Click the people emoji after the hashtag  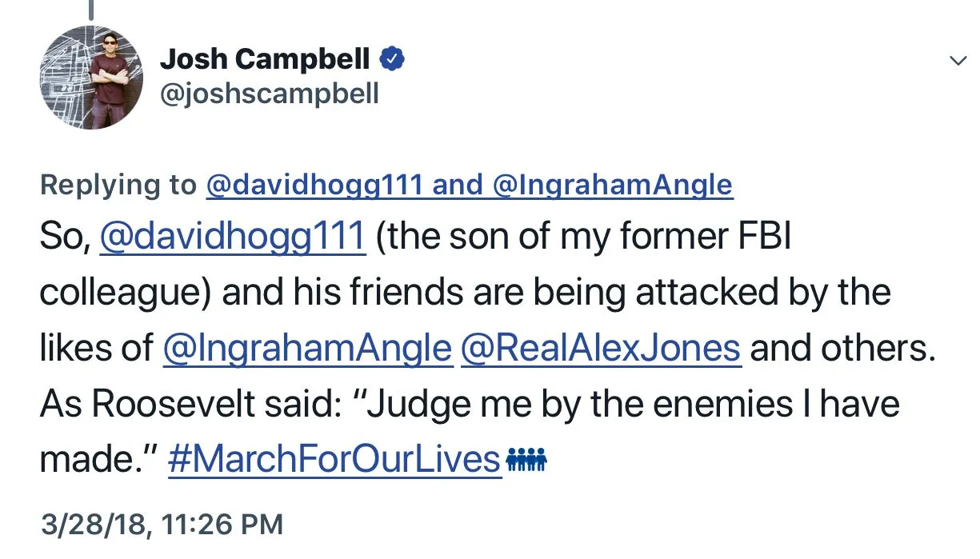coord(526,461)
